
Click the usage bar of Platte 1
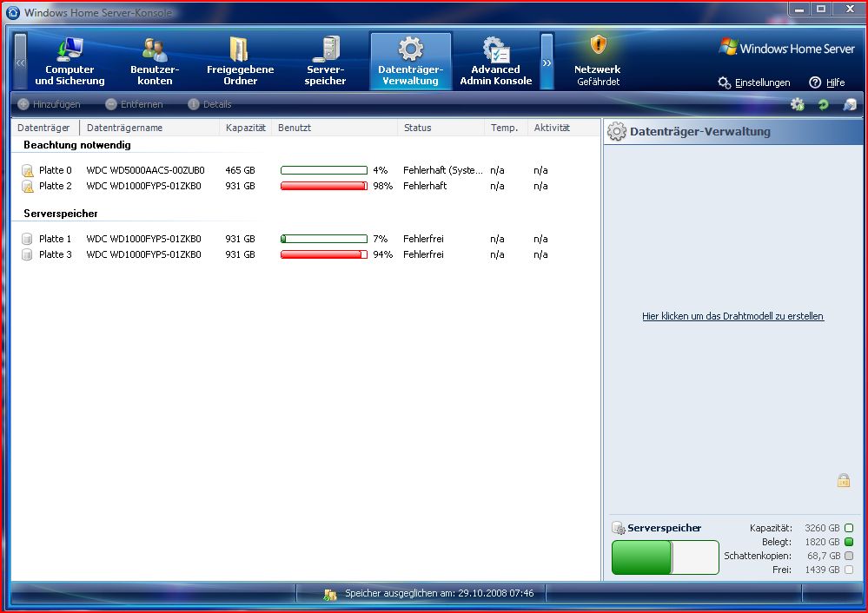[324, 239]
